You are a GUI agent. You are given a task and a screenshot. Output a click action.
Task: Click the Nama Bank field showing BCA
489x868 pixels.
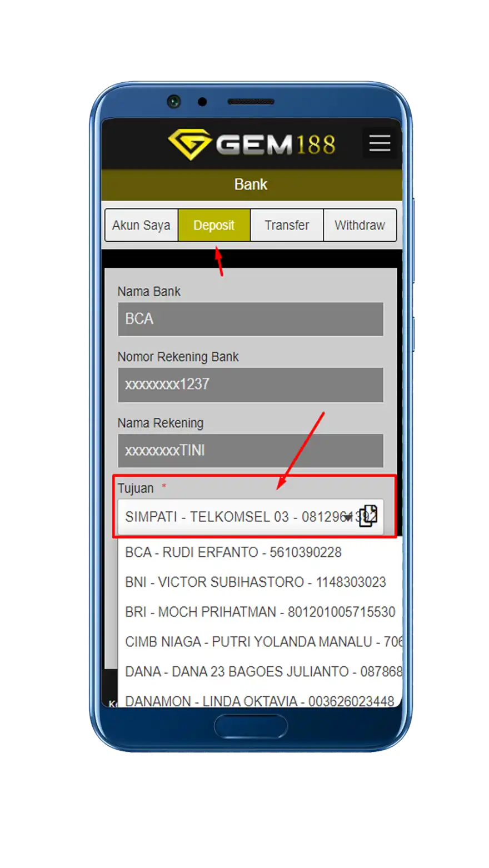pyautogui.click(x=251, y=319)
